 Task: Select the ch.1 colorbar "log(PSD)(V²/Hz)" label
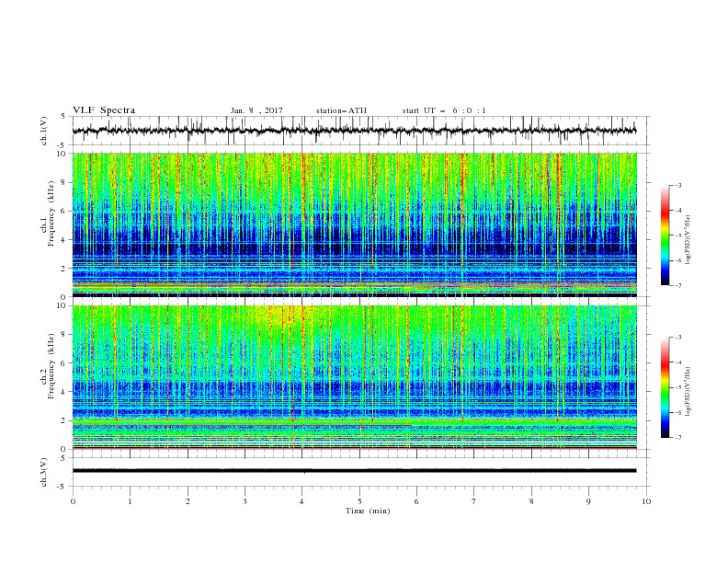[689, 240]
